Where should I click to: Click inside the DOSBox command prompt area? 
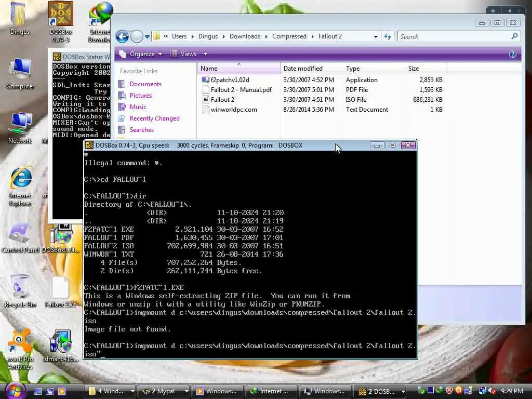250,255
